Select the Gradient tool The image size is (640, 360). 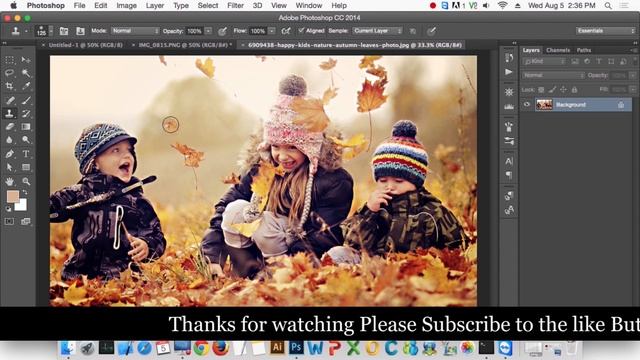pyautogui.click(x=26, y=127)
